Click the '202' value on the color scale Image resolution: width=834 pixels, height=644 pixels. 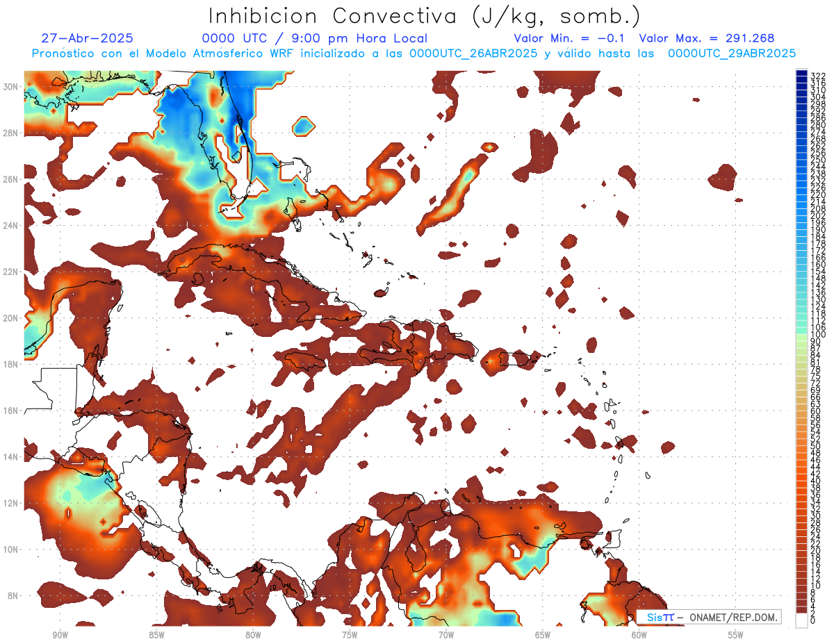817,215
